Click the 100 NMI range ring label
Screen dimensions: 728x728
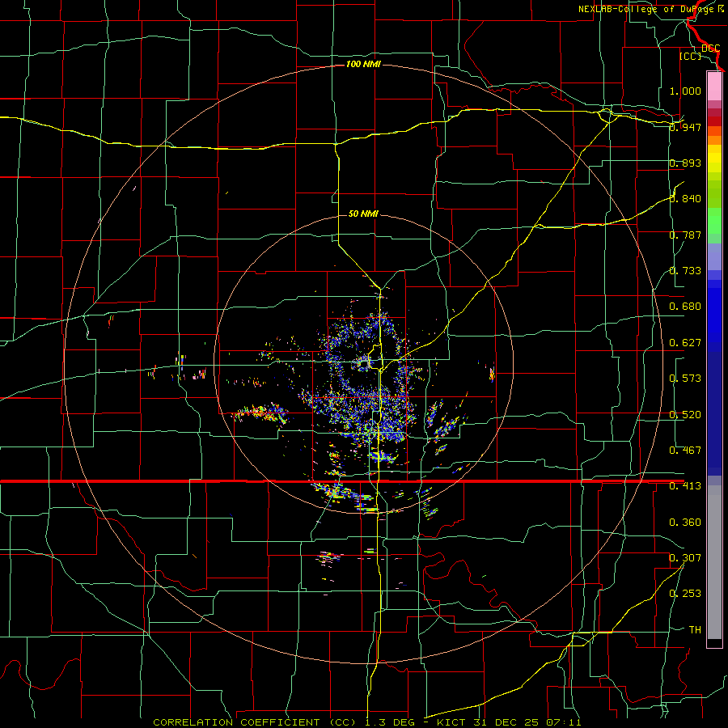point(363,64)
